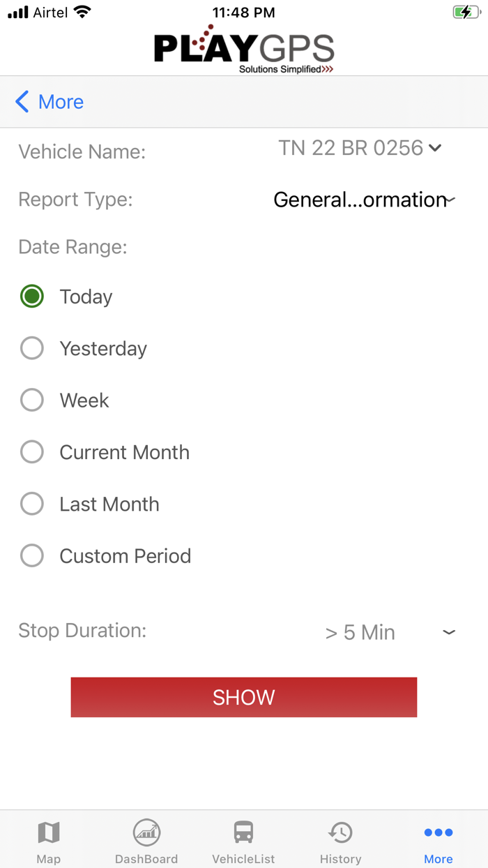Open the History clock icon

click(x=341, y=832)
